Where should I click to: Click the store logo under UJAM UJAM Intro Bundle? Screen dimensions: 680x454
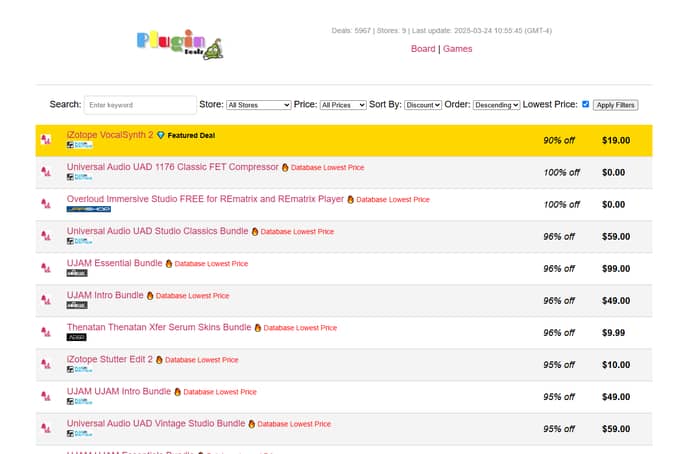coord(80,402)
